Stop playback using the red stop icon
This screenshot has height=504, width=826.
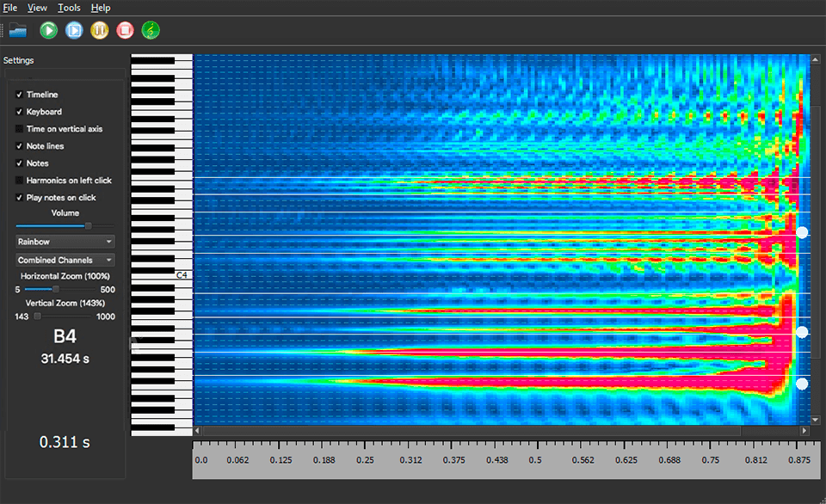tap(123, 30)
